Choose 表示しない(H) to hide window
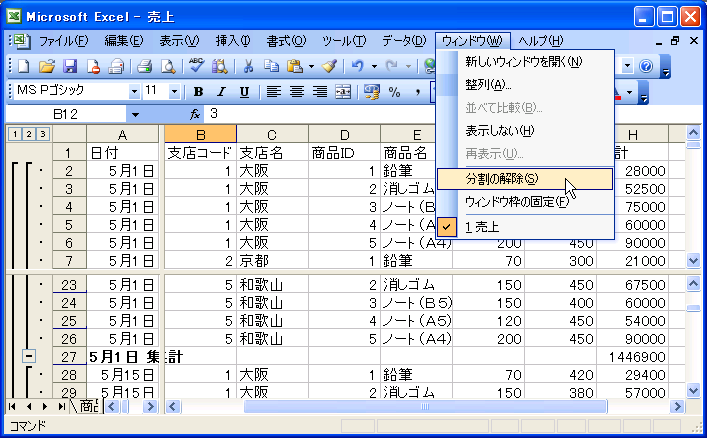This screenshot has height=438, width=707. (525, 131)
